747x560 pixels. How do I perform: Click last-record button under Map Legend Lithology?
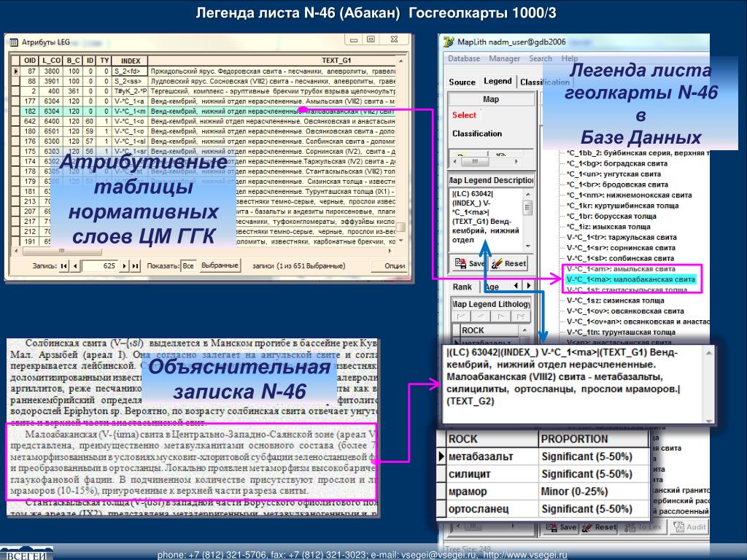coord(520,316)
